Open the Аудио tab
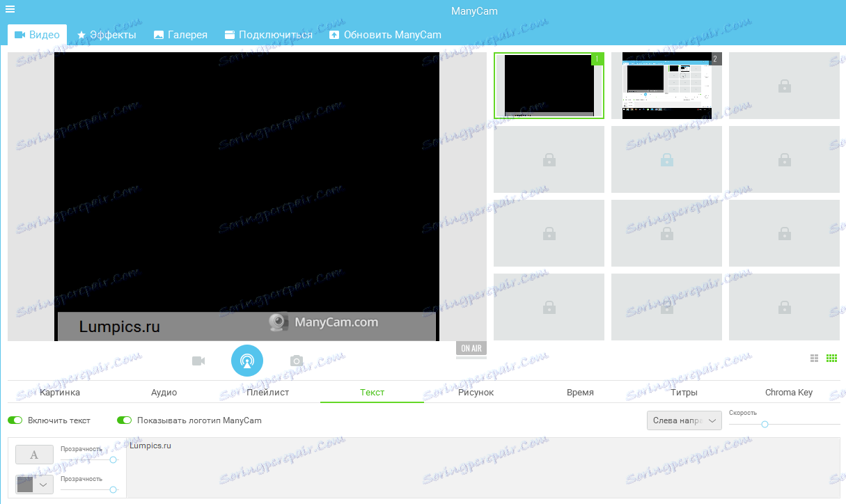 tap(164, 393)
